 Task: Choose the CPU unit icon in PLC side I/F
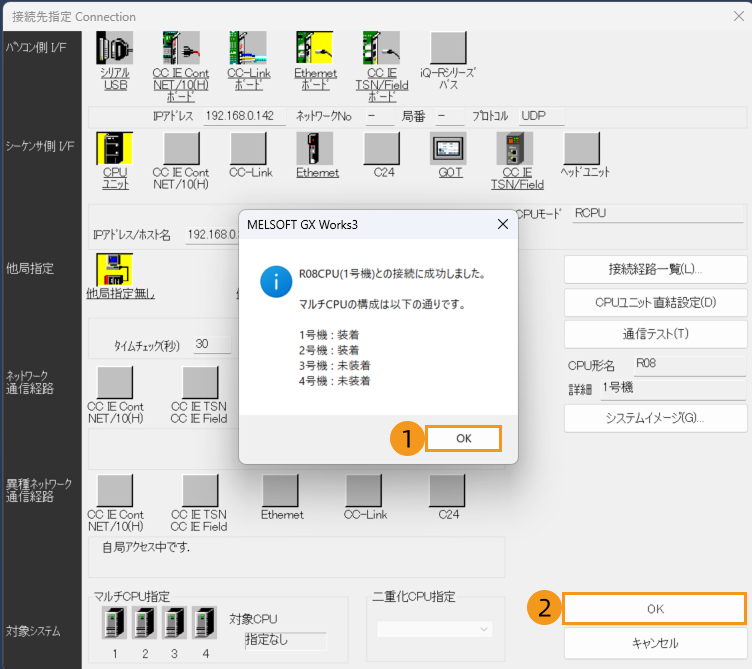point(115,149)
